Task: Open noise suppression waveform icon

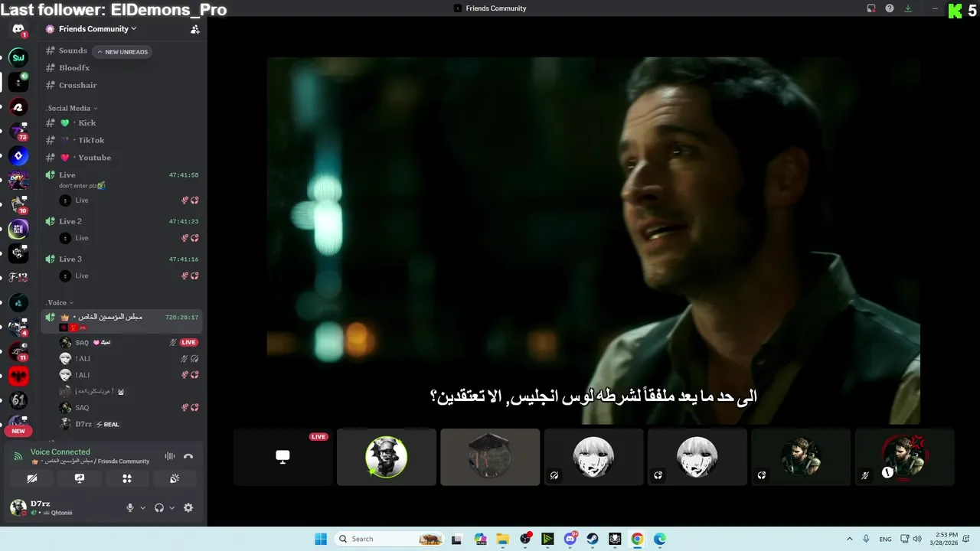Action: (x=170, y=456)
